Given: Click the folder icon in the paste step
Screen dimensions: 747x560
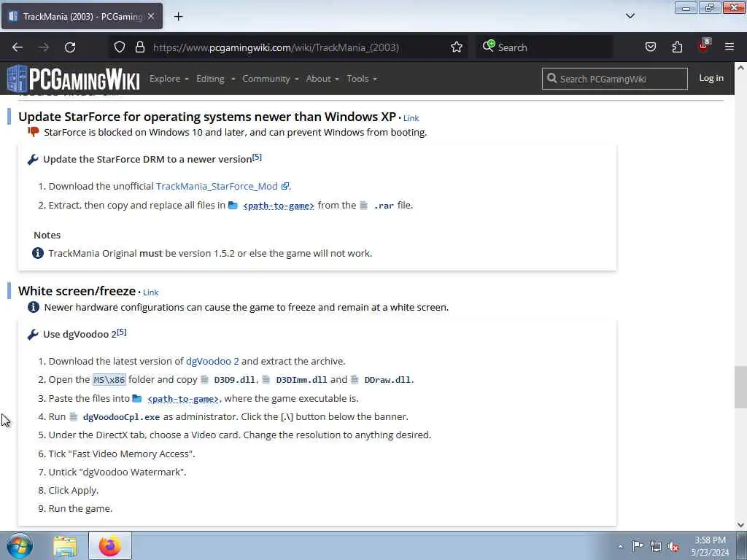Looking at the screenshot, I should click(x=136, y=398).
